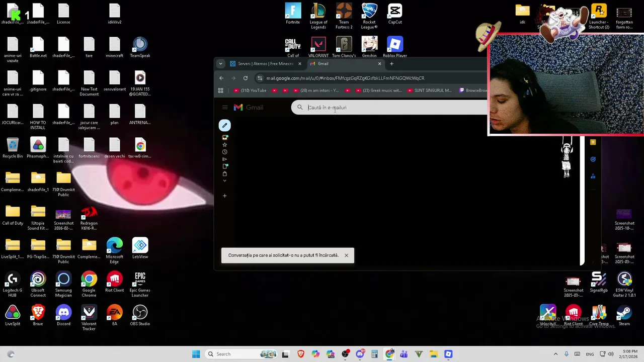Open Starred mail via star icon
Screen dimensions: 644x362
tap(225, 145)
